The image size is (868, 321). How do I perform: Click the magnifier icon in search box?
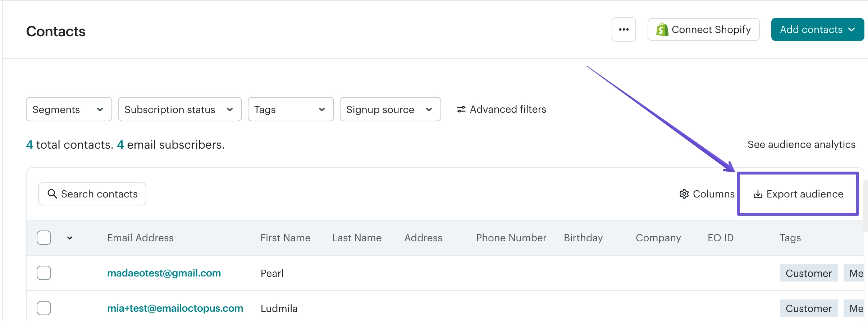pos(52,194)
